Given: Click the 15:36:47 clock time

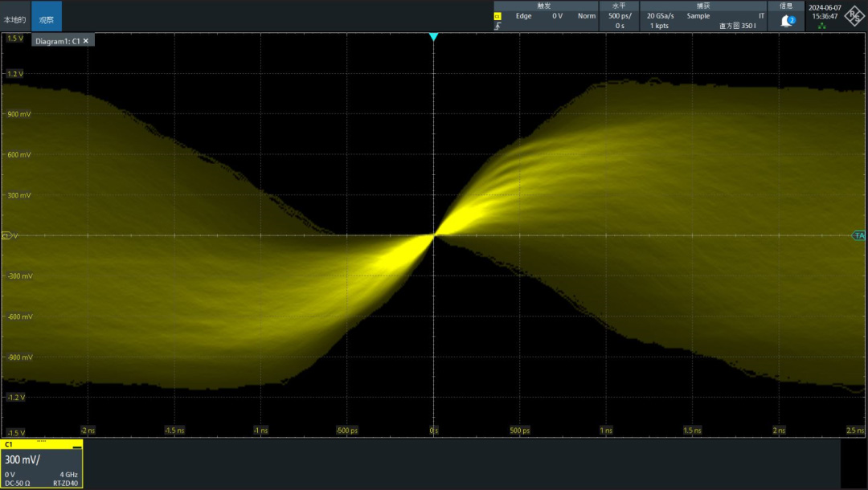Looking at the screenshot, I should coord(825,17).
